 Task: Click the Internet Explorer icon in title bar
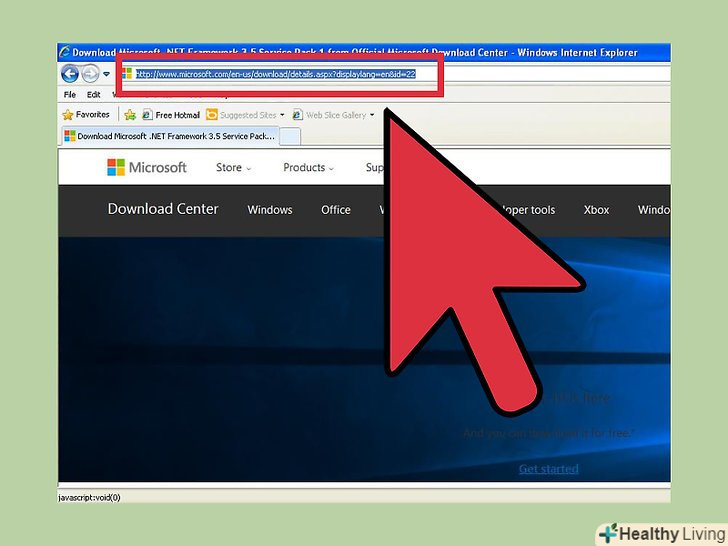[x=65, y=52]
